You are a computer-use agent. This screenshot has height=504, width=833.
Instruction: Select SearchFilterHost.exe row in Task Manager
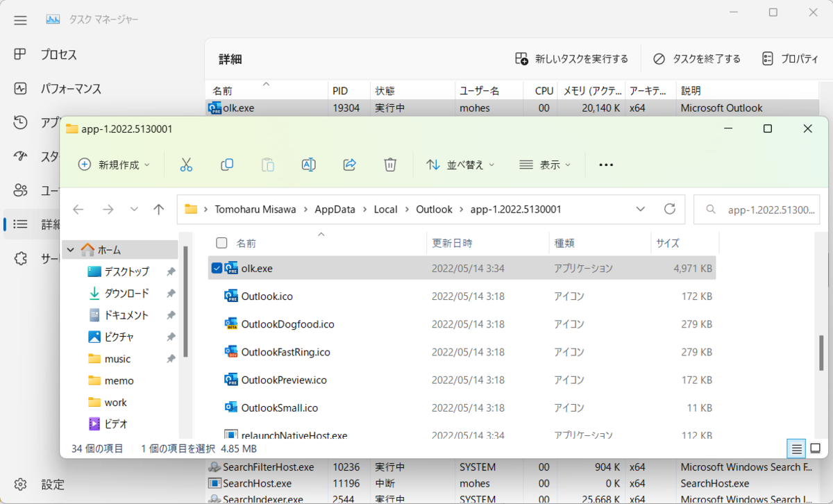(x=512, y=467)
